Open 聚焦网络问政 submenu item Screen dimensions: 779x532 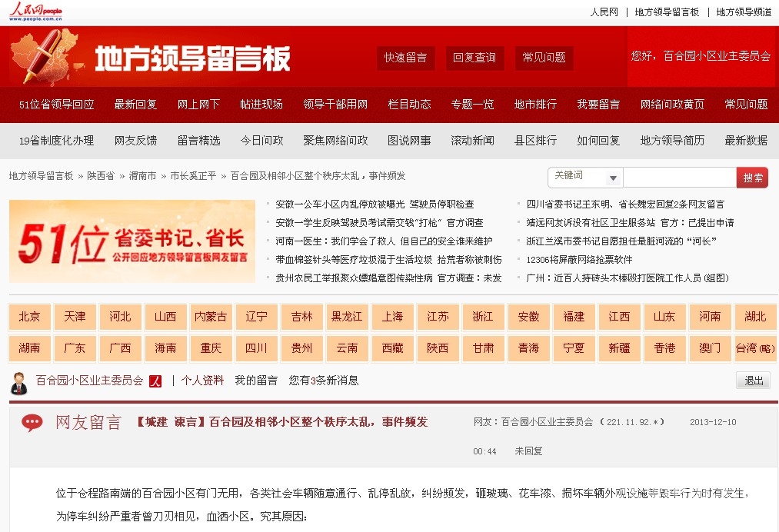click(335, 141)
